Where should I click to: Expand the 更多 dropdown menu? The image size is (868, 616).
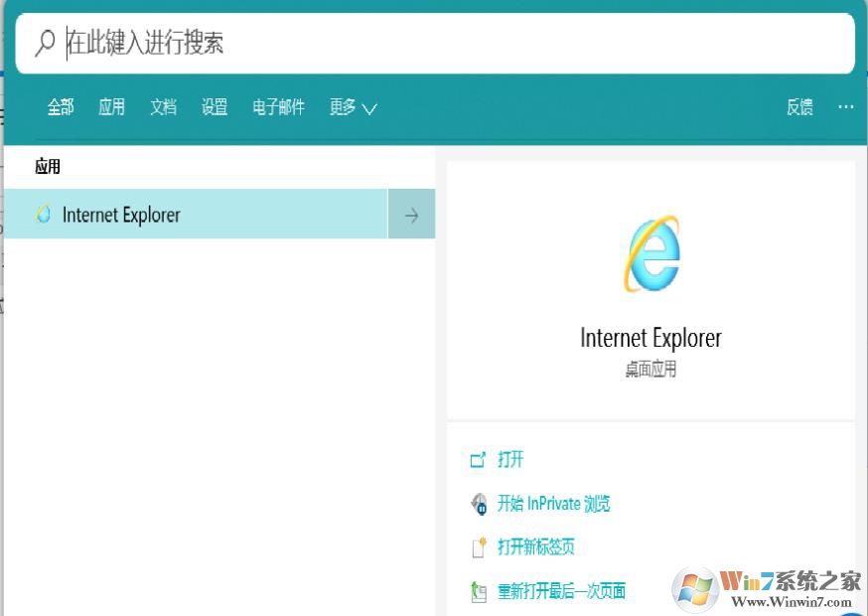point(354,107)
